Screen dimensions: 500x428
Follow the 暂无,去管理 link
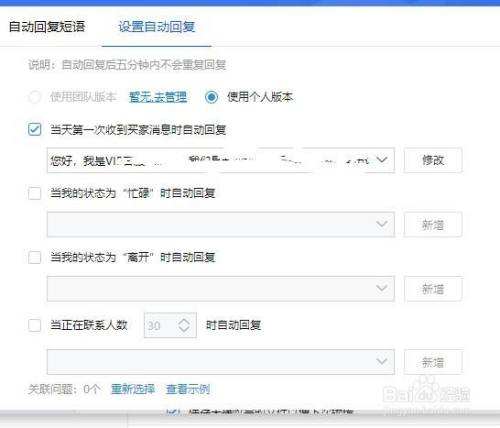(158, 97)
